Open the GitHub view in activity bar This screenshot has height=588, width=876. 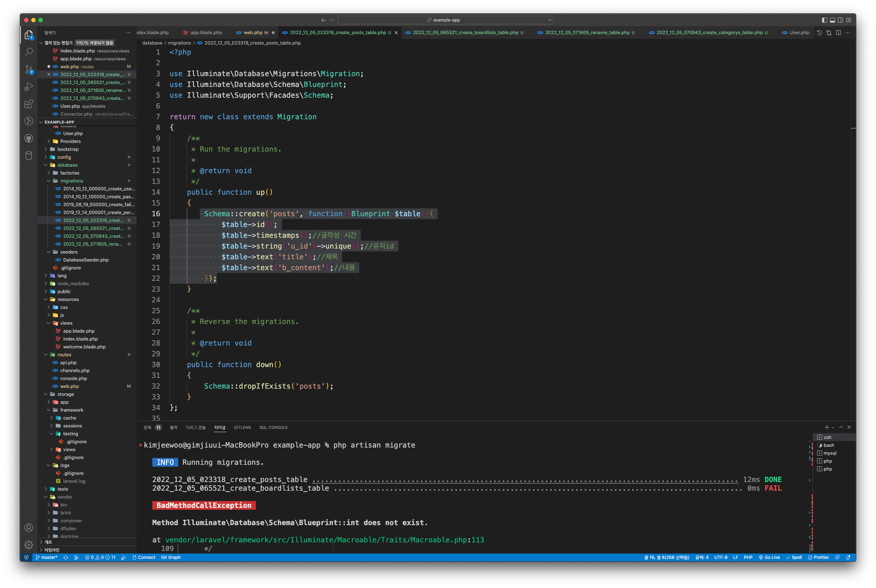click(29, 138)
